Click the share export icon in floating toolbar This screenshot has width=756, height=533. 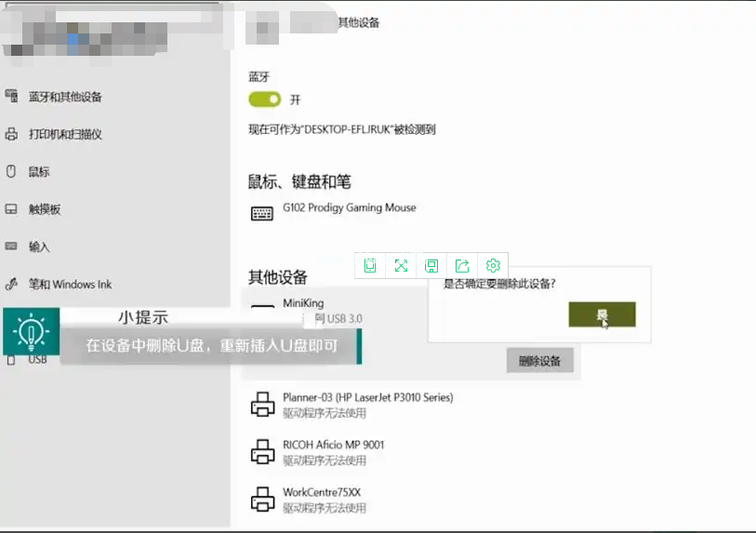[462, 266]
